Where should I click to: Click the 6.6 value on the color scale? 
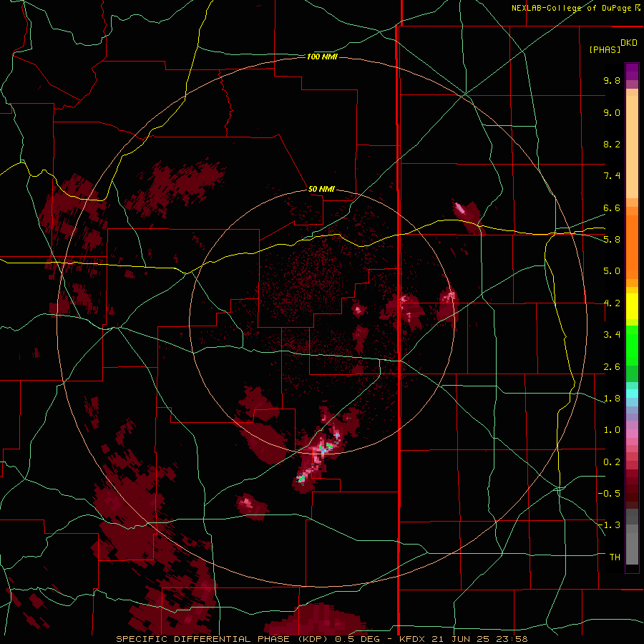pyautogui.click(x=612, y=208)
